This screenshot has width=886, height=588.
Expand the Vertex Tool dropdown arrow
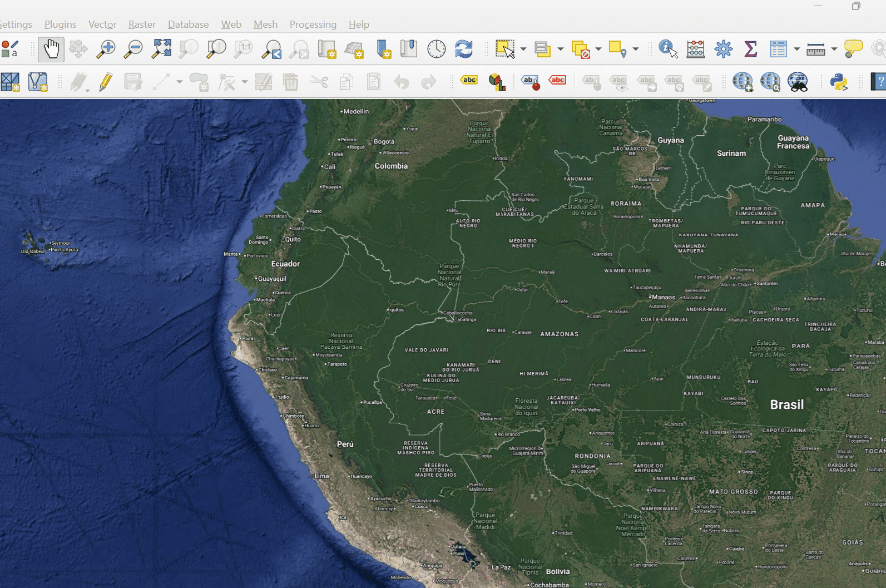click(245, 82)
